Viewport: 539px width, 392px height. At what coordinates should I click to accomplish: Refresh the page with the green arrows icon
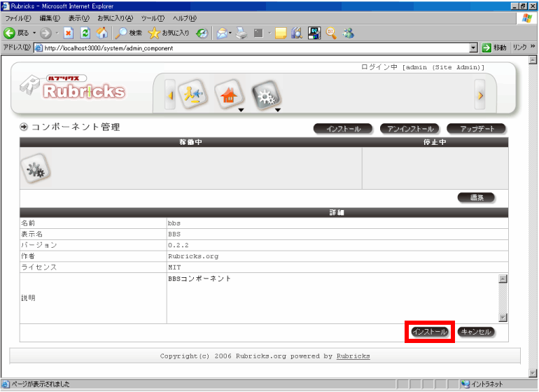(x=85, y=33)
